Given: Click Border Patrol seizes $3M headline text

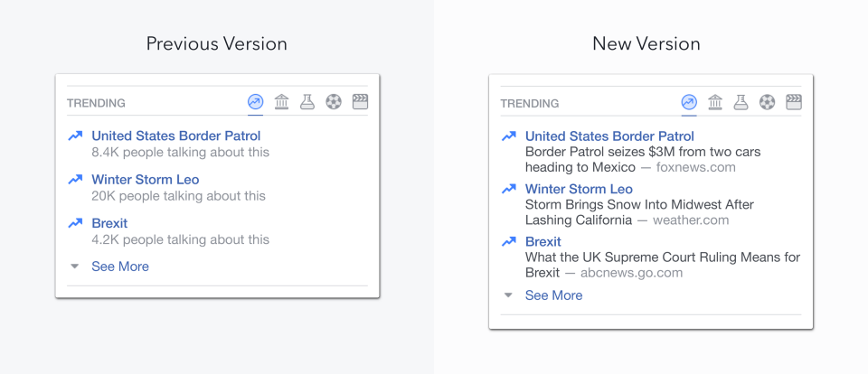Looking at the screenshot, I should tap(642, 152).
